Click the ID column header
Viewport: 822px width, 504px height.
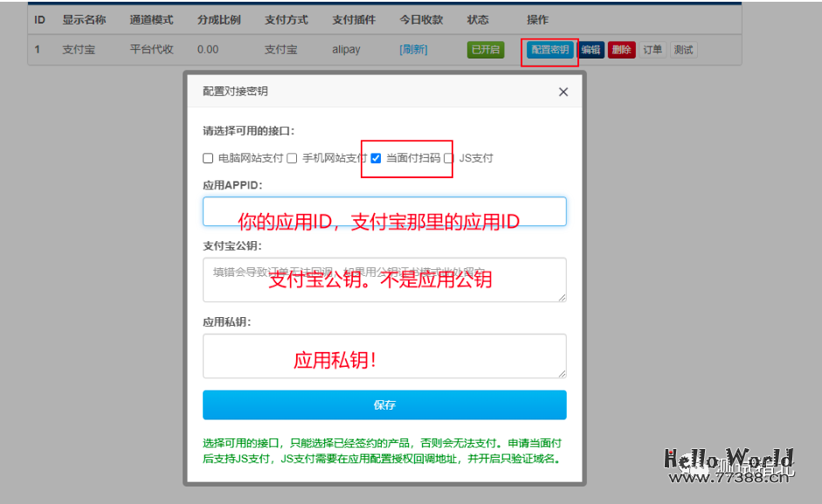coord(40,20)
